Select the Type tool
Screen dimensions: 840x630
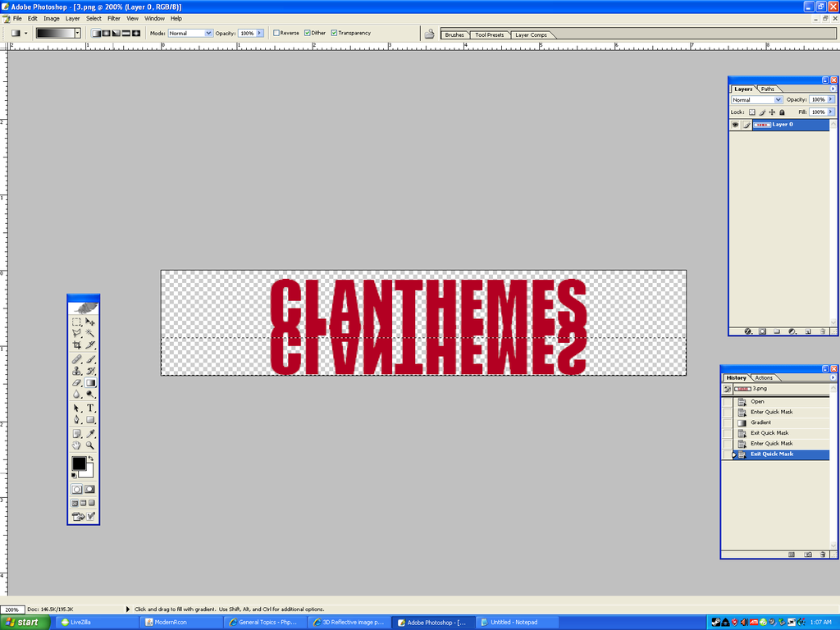(x=90, y=409)
